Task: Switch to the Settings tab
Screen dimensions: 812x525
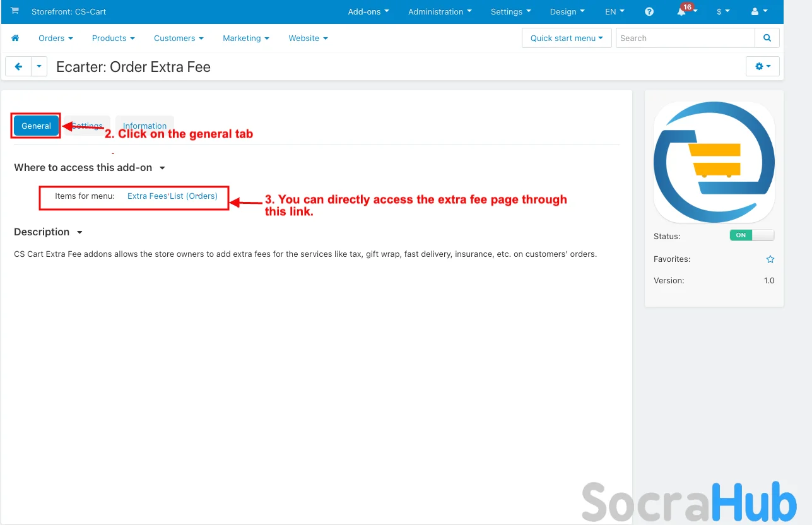Action: coord(87,126)
